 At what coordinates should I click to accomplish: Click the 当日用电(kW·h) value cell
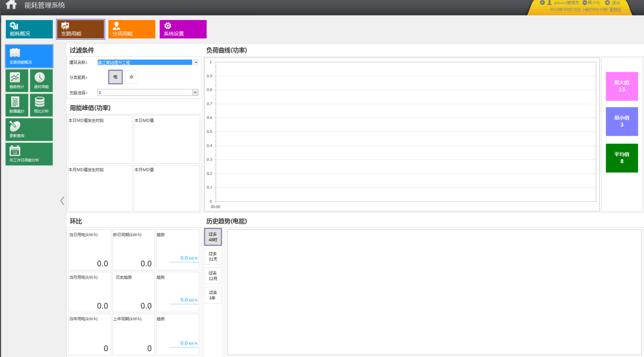click(x=90, y=250)
